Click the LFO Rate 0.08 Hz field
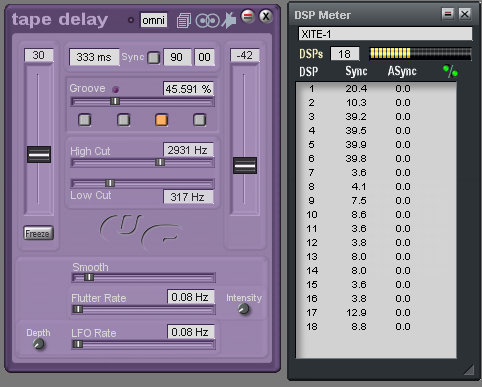 click(191, 332)
